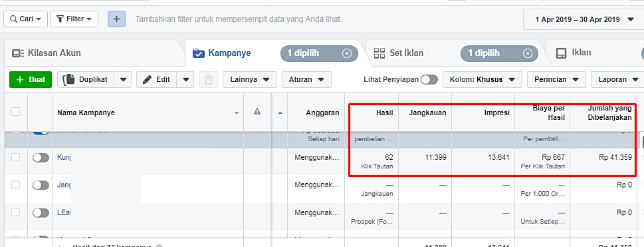Click the 62 Klik Tautan result cell
Screen dimensions: 644x247
click(x=372, y=161)
